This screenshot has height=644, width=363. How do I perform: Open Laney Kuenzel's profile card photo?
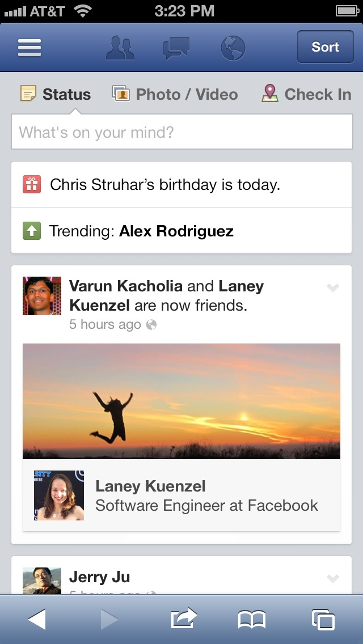58,494
